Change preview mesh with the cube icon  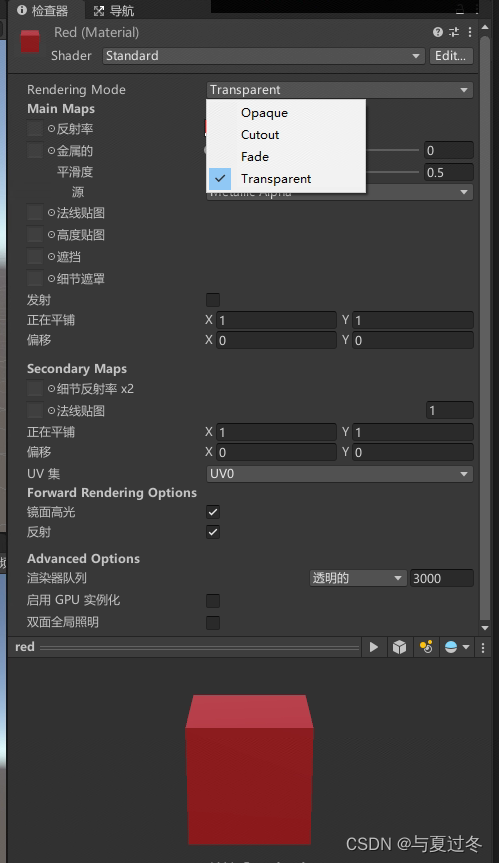pos(399,647)
